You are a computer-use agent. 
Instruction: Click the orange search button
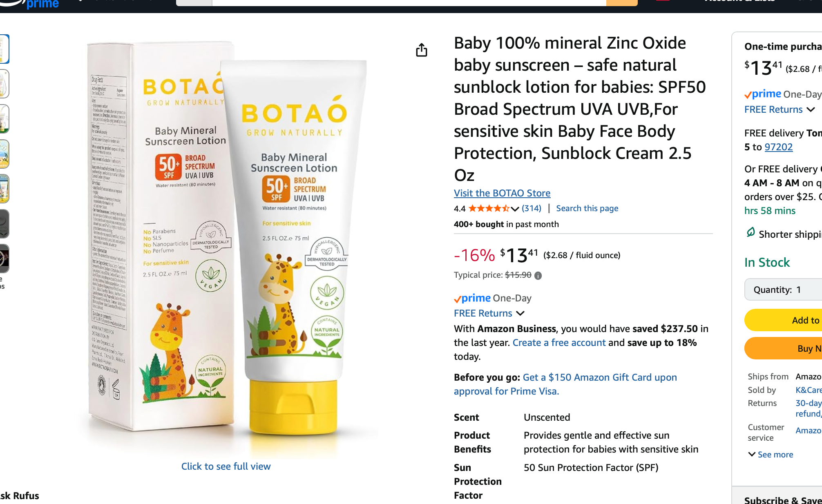click(x=621, y=2)
